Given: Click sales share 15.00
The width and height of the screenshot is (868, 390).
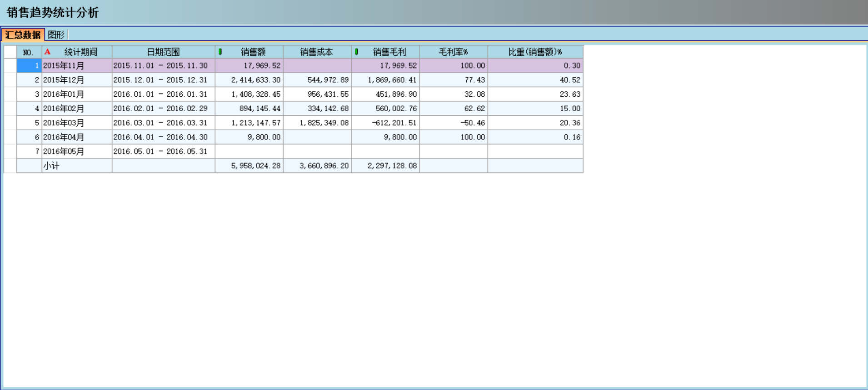Looking at the screenshot, I should pos(535,109).
